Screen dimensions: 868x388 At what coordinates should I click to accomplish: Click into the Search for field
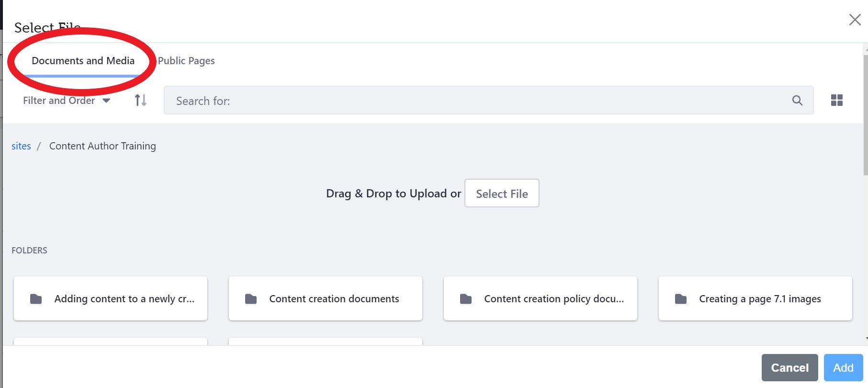pyautogui.click(x=479, y=101)
